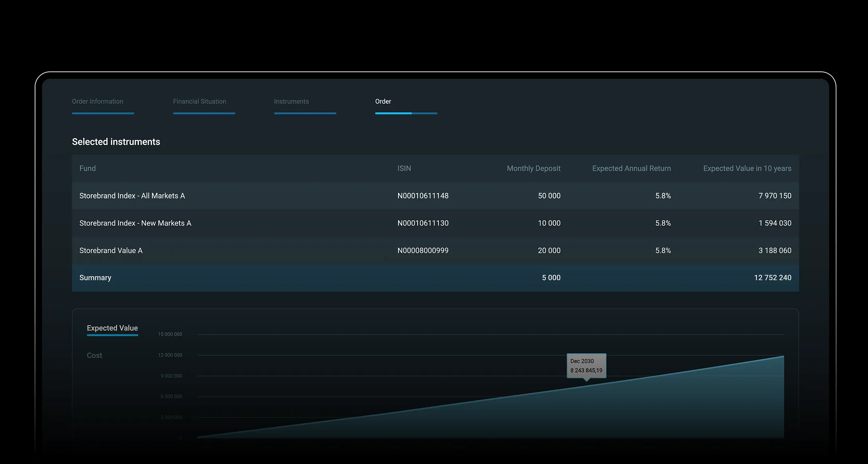Click the 15 000 000 axis label
Image resolution: width=868 pixels, height=464 pixels.
[x=170, y=334]
